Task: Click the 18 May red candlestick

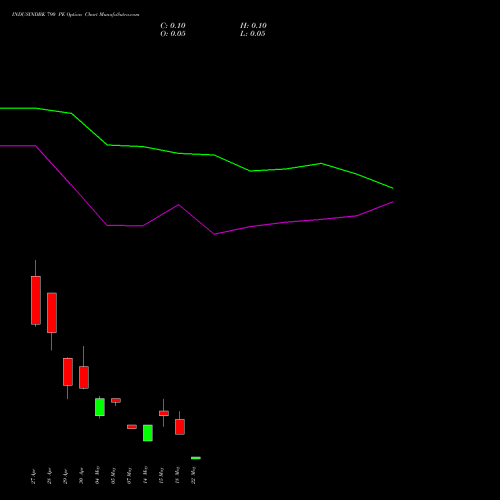Action: 180,427
